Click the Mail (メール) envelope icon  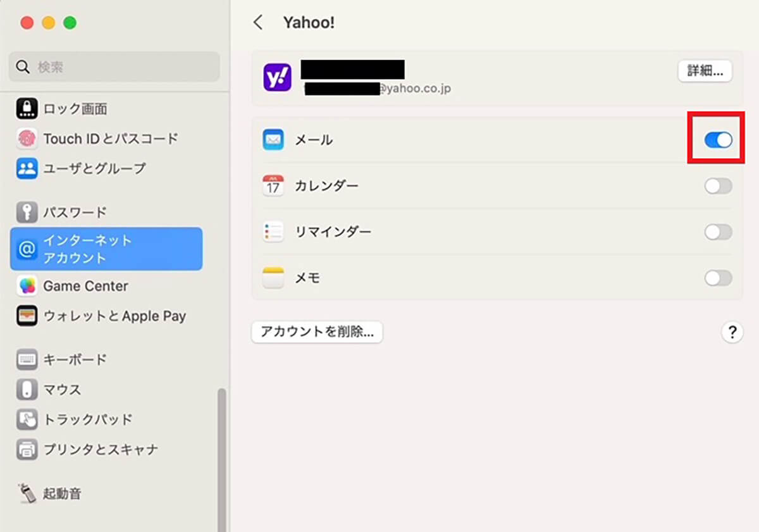point(273,140)
